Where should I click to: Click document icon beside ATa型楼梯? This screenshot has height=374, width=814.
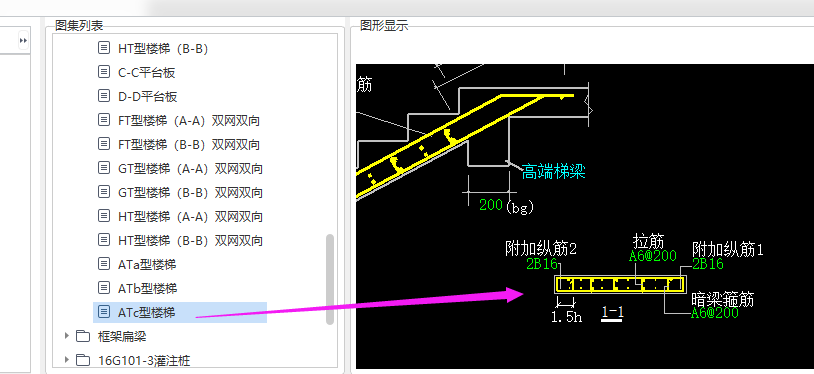pos(104,264)
